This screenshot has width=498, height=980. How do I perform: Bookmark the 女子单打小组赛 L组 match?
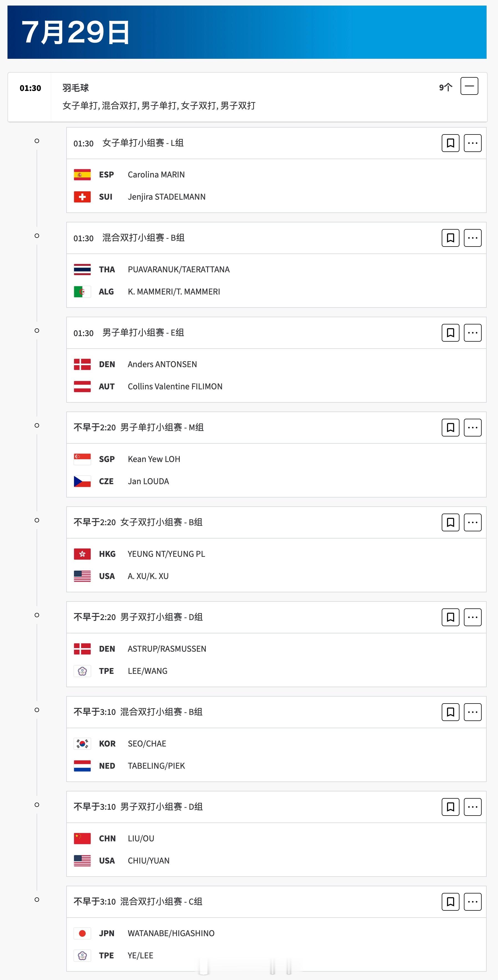[450, 143]
